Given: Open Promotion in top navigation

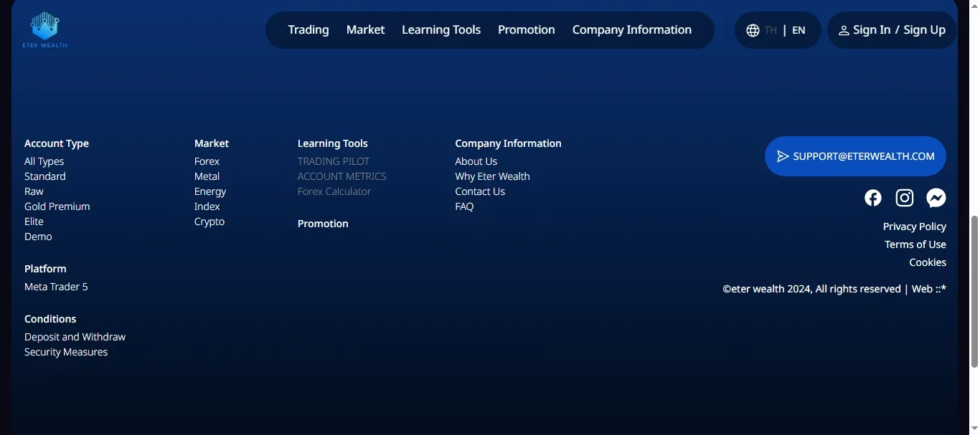Looking at the screenshot, I should point(527,30).
